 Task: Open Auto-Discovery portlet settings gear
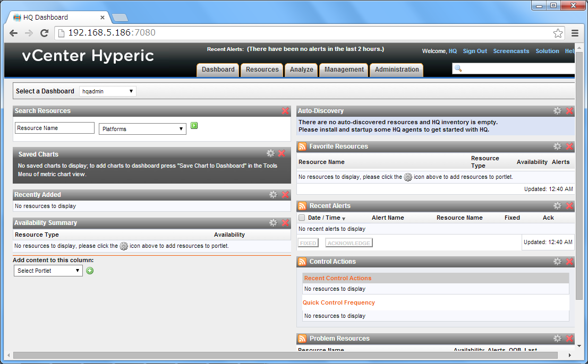coord(558,111)
